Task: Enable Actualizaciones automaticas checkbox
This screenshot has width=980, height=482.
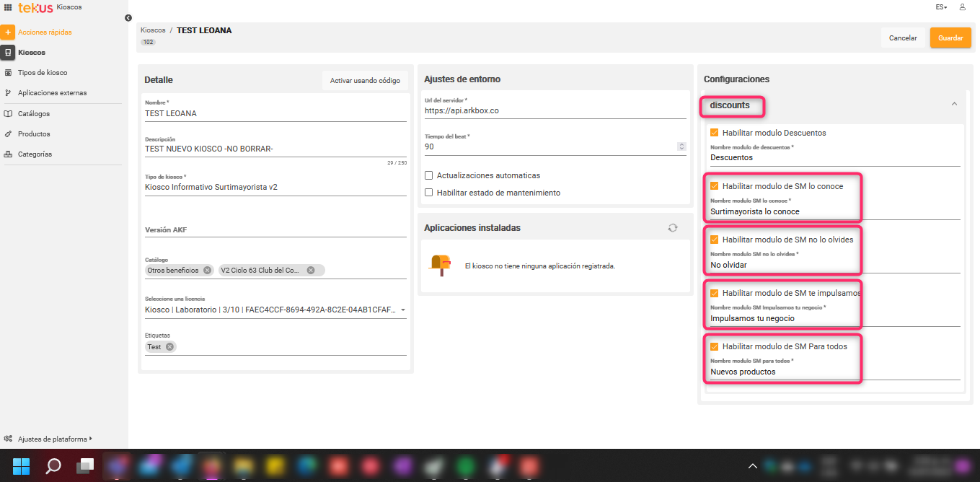Action: coord(429,175)
